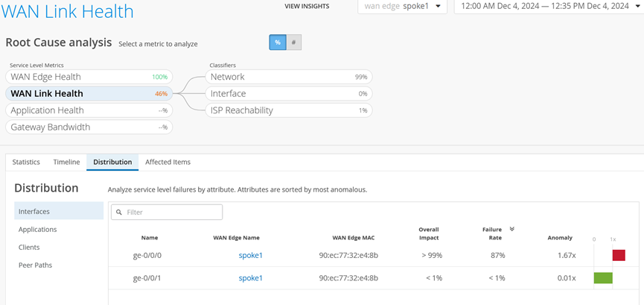Screen dimensions: 644x305
Task: Click spoke1 link in ge-0/0/0 row
Action: click(250, 255)
